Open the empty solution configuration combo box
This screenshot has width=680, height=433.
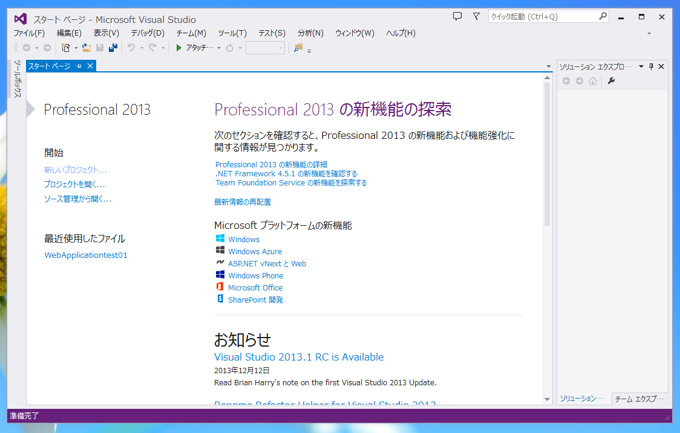click(265, 48)
